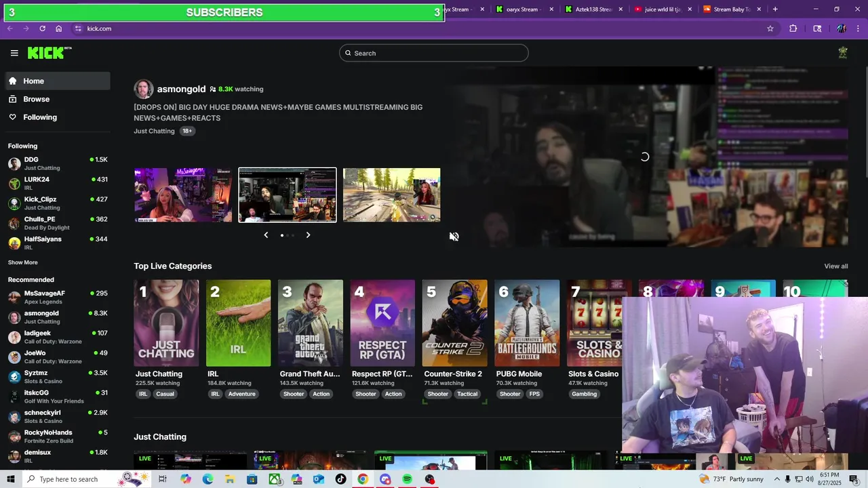Click View all for Top Live Categories

click(x=835, y=266)
